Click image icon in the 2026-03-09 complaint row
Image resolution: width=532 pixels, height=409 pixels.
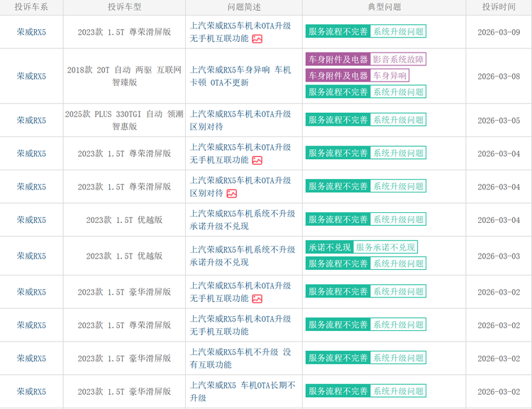click(x=257, y=39)
